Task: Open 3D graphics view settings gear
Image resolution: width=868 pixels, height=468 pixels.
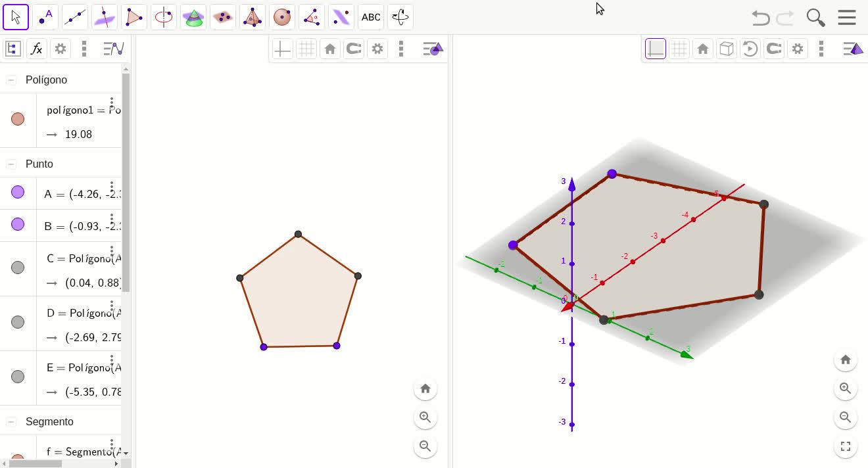Action: [798, 49]
